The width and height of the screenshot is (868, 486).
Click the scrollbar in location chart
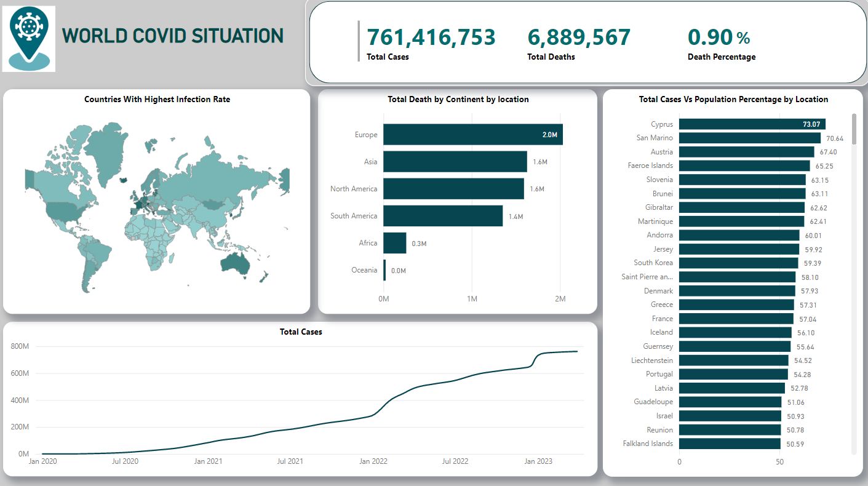pos(854,129)
